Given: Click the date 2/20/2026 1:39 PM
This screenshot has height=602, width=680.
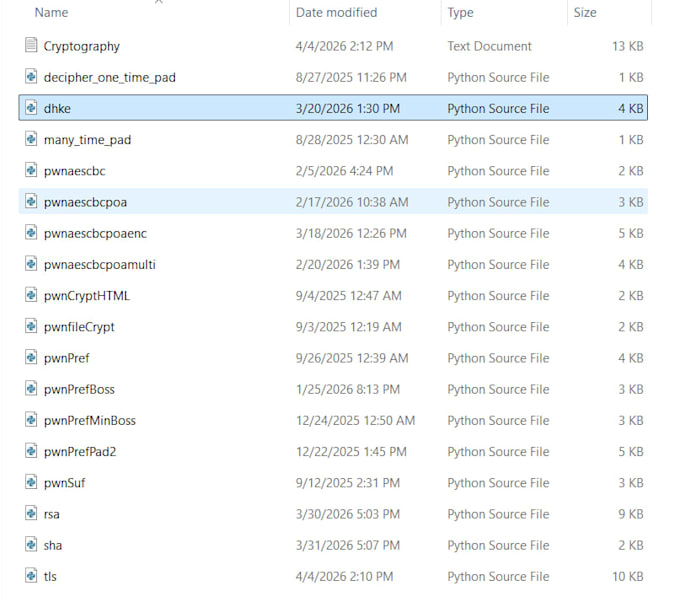Looking at the screenshot, I should click(348, 265).
